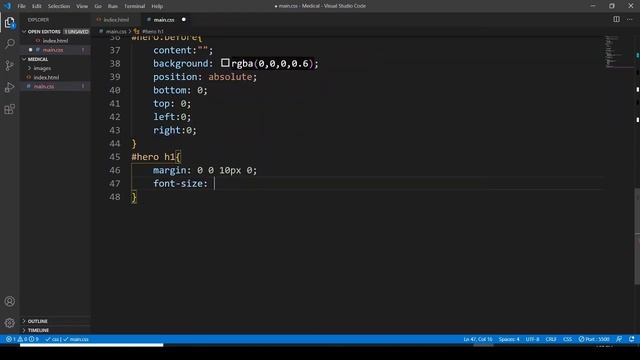
Task: Open the Edit menu
Action: (36, 6)
